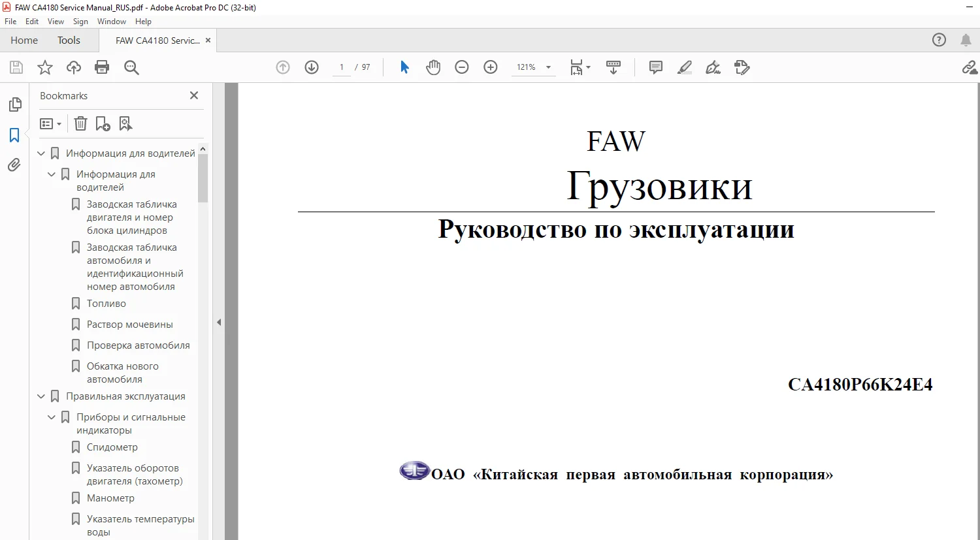The height and width of the screenshot is (540, 980).
Task: Zoom in with plus button
Action: pos(491,67)
